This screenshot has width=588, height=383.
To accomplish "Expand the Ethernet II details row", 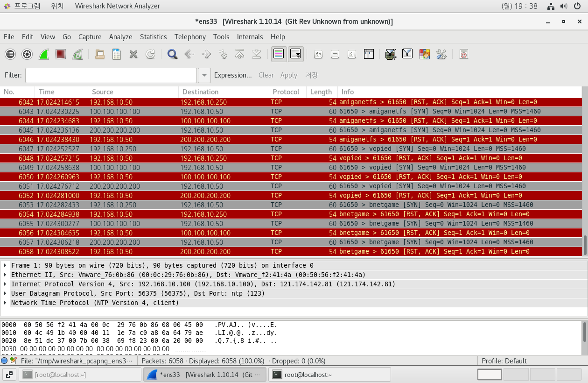I will click(5, 275).
